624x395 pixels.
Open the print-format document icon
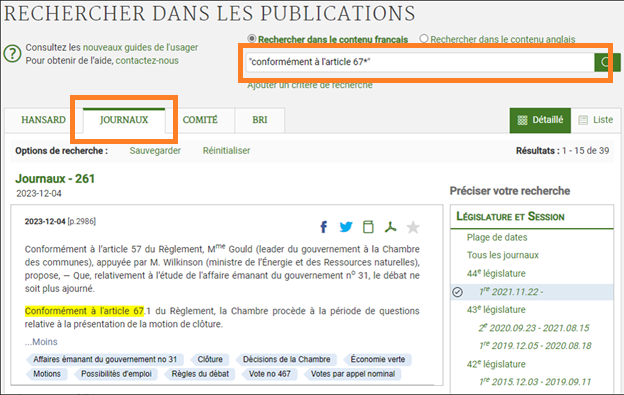(369, 227)
